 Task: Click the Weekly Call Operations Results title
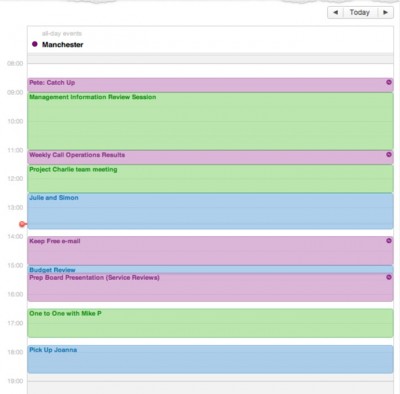[77, 155]
